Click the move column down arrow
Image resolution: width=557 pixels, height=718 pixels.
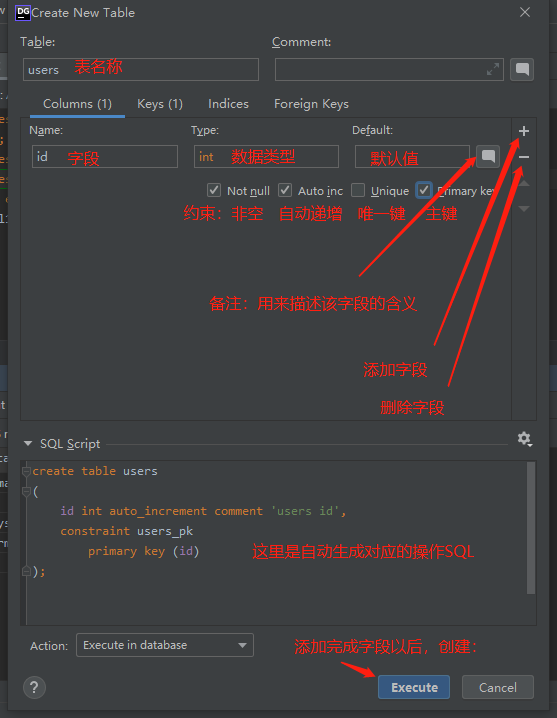click(524, 209)
